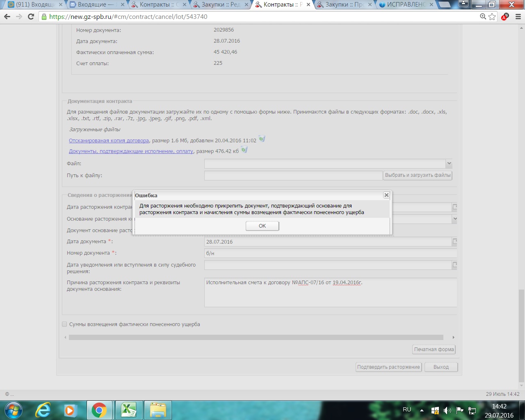The image size is (525, 420).
Task: Click the Дата документа field with 28.07.2016
Action: pyautogui.click(x=328, y=242)
